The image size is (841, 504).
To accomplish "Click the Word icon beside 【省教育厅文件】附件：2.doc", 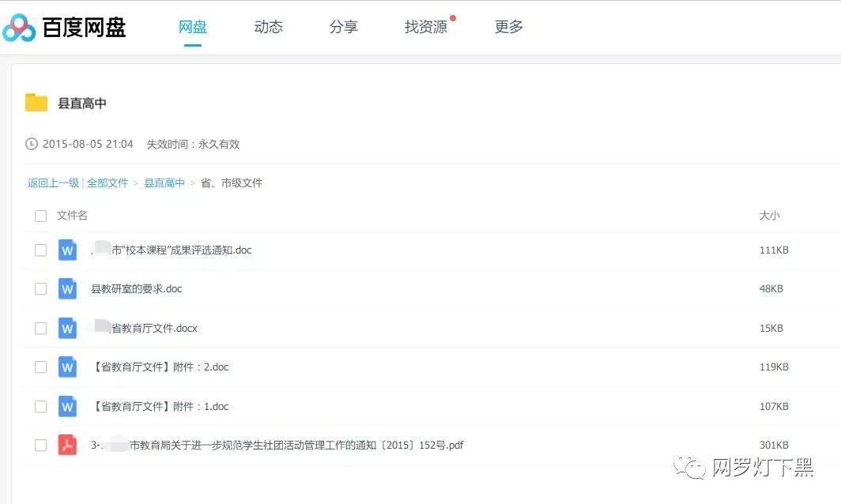I will click(x=67, y=367).
